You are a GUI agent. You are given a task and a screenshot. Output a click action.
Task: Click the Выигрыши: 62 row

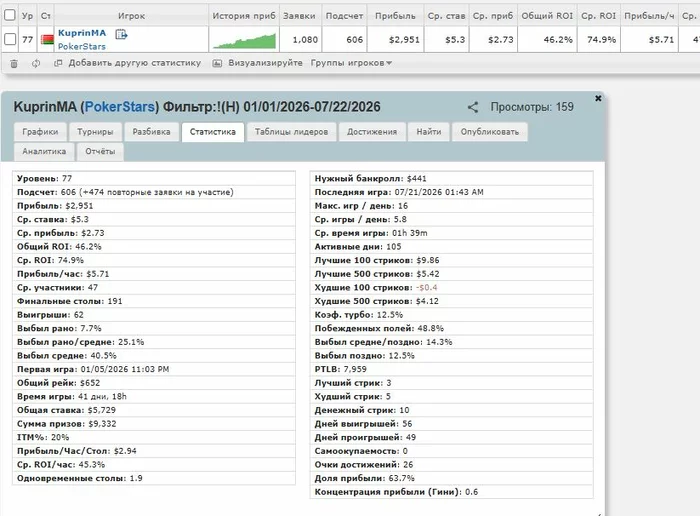pyautogui.click(x=154, y=315)
